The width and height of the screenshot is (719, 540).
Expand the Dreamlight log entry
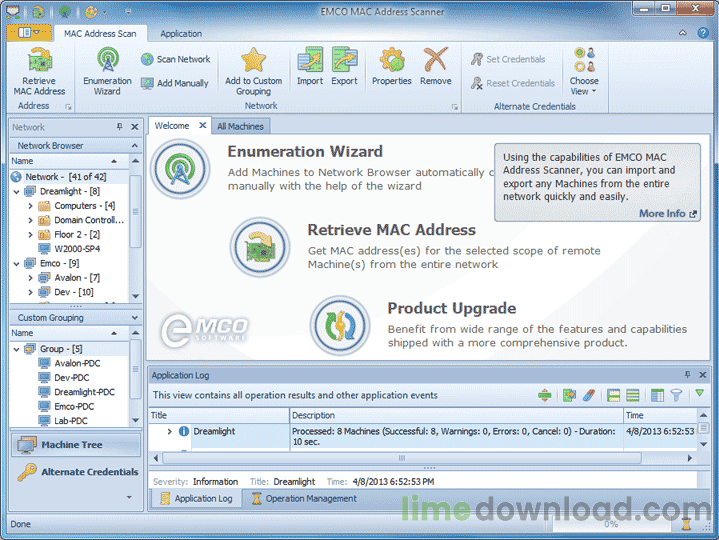(169, 431)
